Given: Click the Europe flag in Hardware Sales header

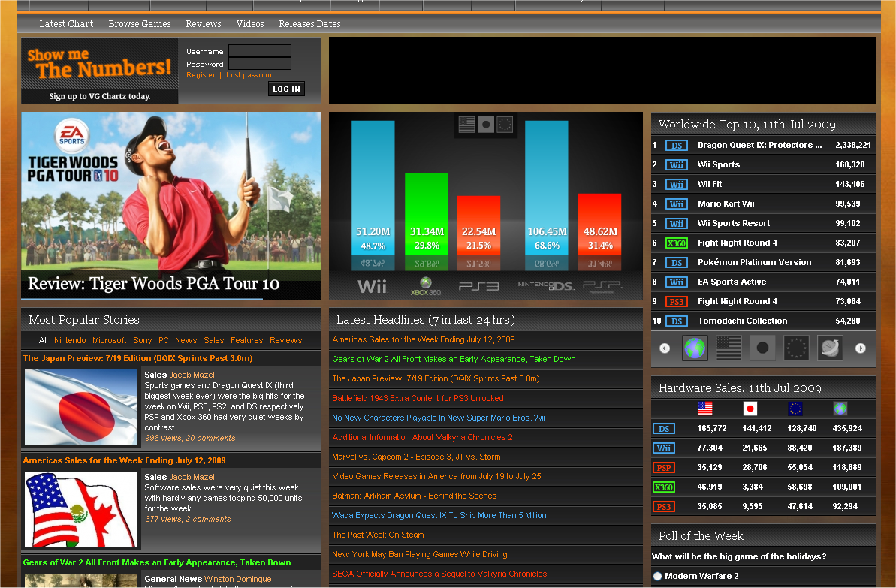Looking at the screenshot, I should click(795, 408).
